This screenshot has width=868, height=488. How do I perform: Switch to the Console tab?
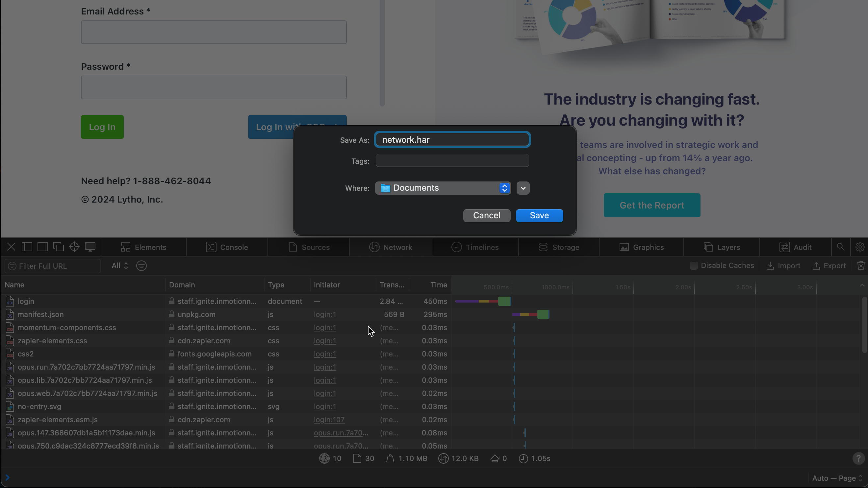point(227,247)
